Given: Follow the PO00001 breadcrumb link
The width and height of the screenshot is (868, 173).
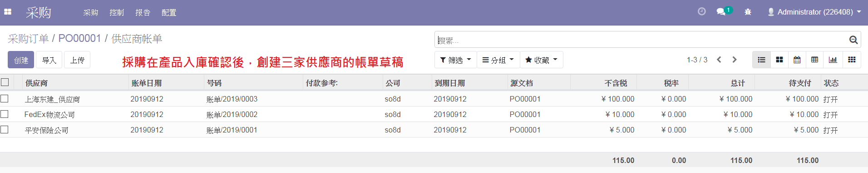Looking at the screenshot, I should tap(79, 39).
